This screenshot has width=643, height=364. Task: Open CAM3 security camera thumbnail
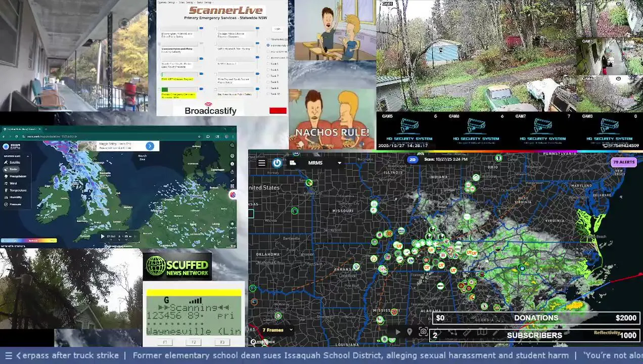[609, 57]
